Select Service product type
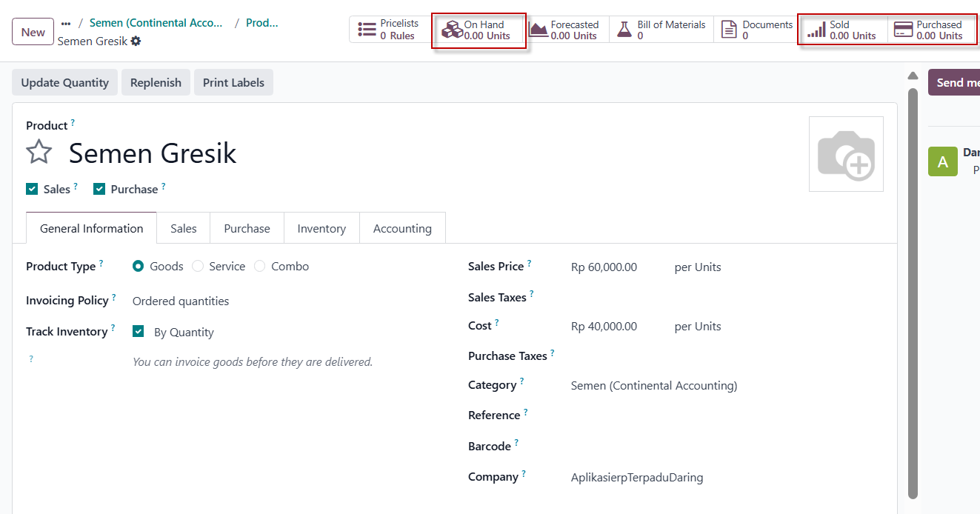The image size is (980, 514). coord(197,266)
